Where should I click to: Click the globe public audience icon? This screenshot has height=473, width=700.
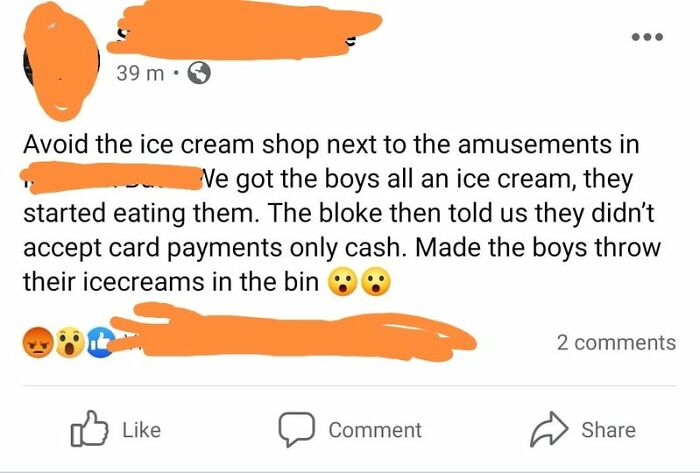(x=198, y=73)
